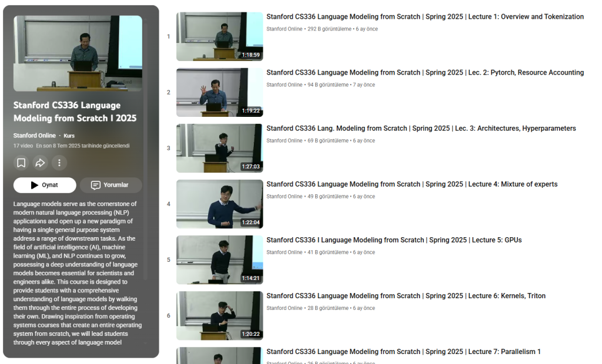Click the playlist title heading in sidebar
The height and width of the screenshot is (364, 602).
(75, 112)
